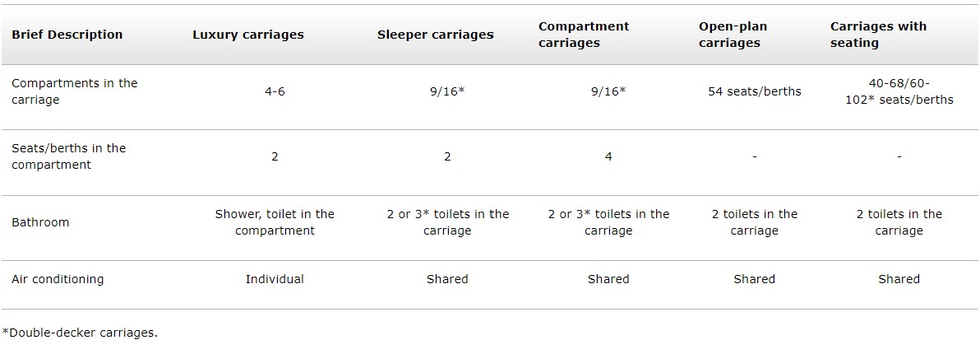The image size is (980, 354).
Task: Click the Luxury carriages column header
Action: [248, 35]
